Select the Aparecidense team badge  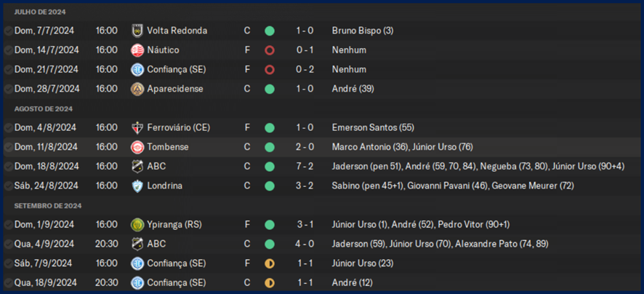[x=137, y=89]
